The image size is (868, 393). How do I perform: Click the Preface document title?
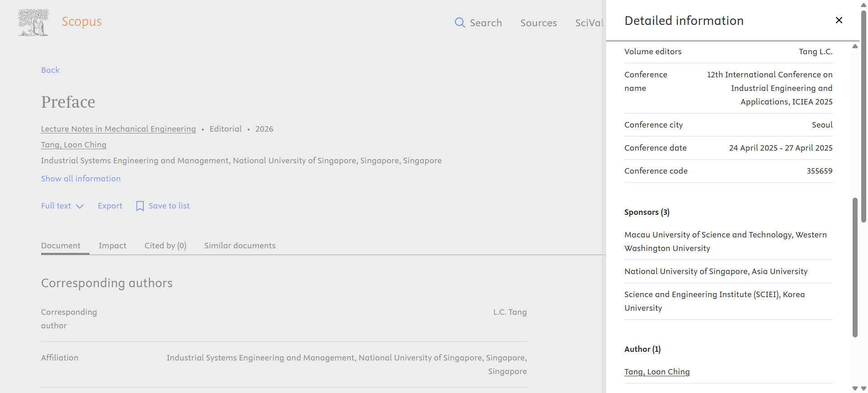pos(68,102)
